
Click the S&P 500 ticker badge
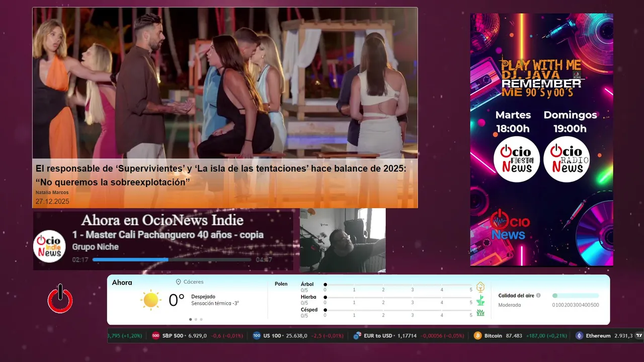[156, 336]
